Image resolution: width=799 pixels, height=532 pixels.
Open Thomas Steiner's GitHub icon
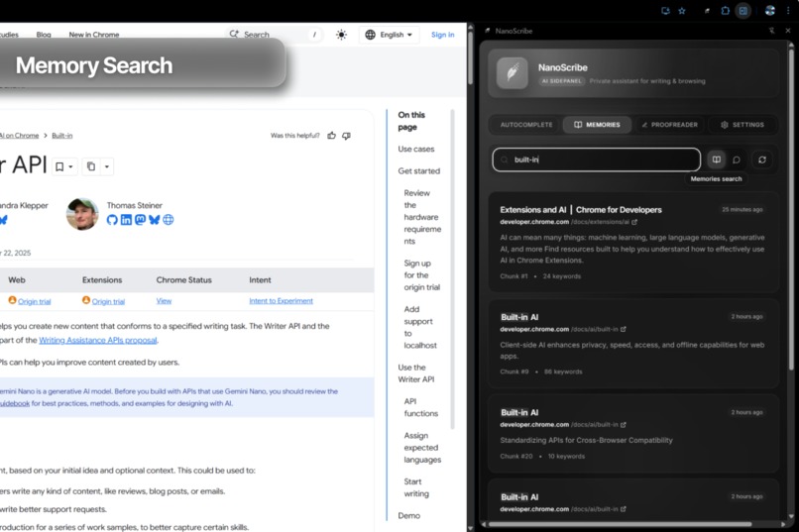[112, 220]
